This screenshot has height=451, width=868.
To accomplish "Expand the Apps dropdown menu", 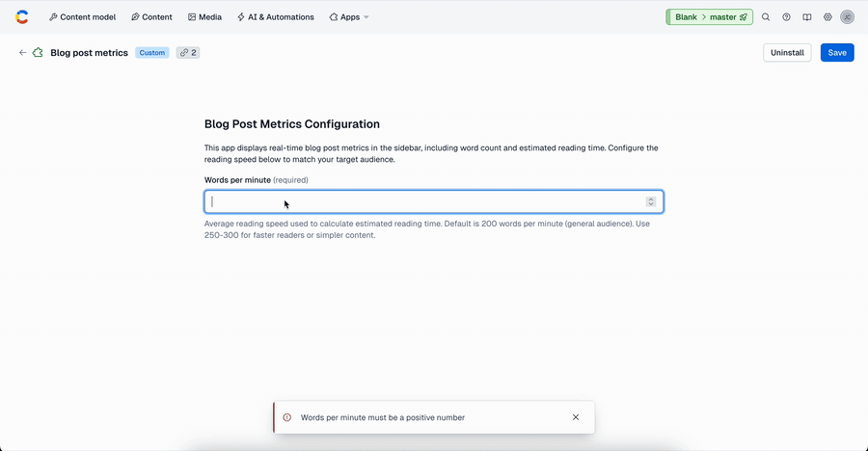I will (x=348, y=17).
